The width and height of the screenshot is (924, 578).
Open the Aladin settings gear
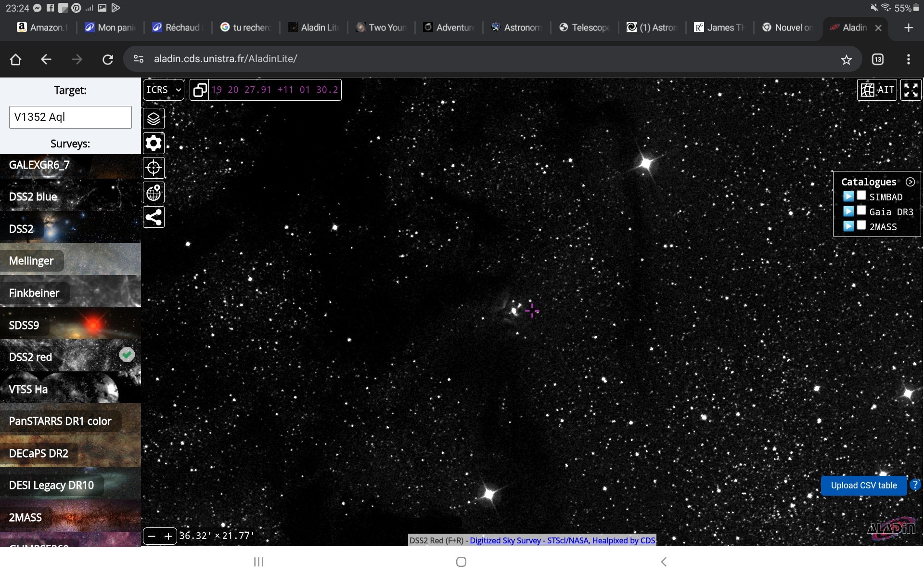154,143
